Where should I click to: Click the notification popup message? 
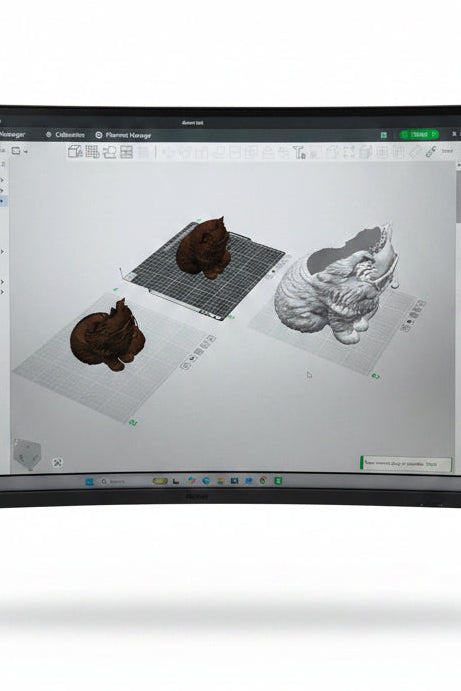pyautogui.click(x=394, y=464)
